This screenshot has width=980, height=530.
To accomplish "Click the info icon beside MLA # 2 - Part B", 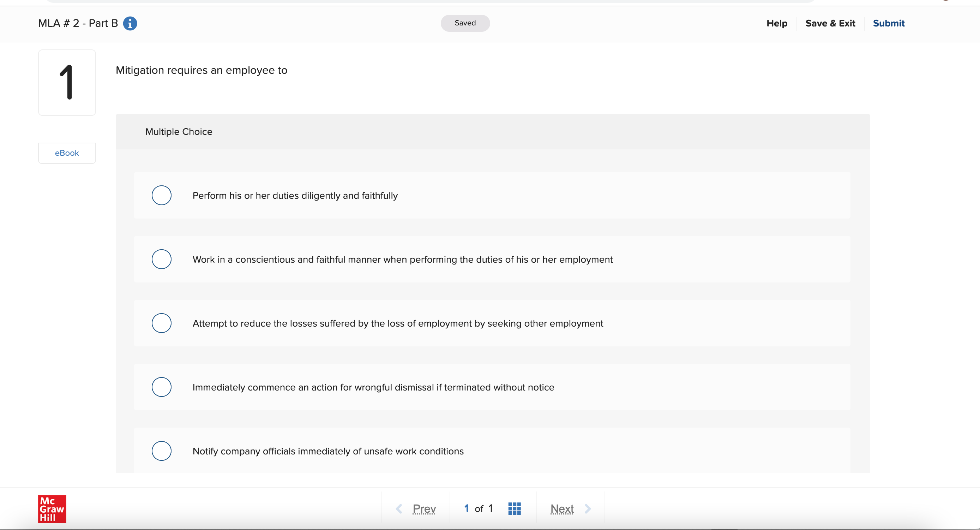I will (x=130, y=24).
